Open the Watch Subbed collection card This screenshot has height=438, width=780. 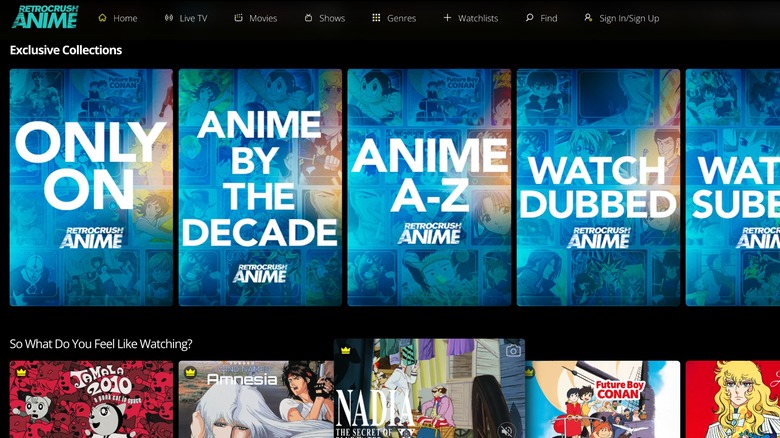coord(733,187)
